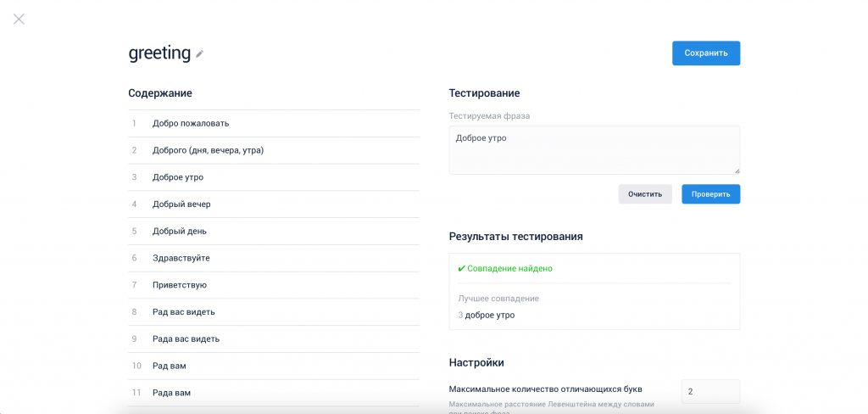Click the greeting title text

159,53
